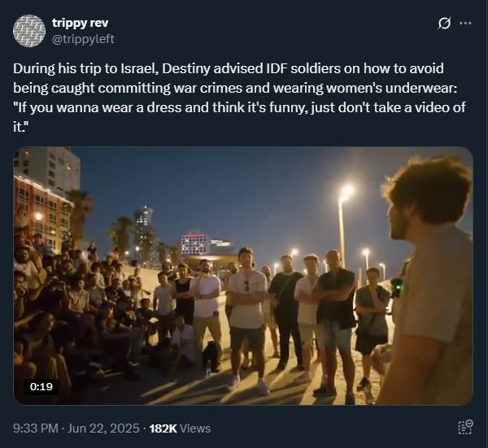This screenshot has width=488, height=448.
Task: Visit the @trippyleft handle link
Action: [83, 39]
